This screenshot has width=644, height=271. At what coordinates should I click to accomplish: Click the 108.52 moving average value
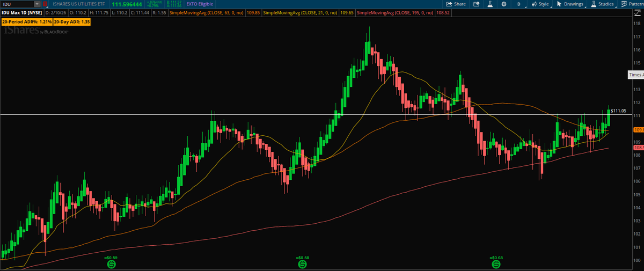tap(443, 12)
